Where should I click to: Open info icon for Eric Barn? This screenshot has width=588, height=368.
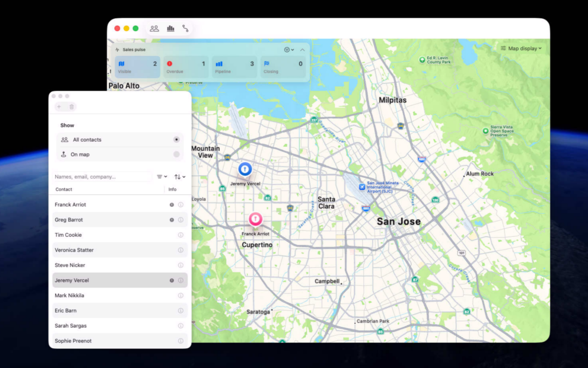181,311
